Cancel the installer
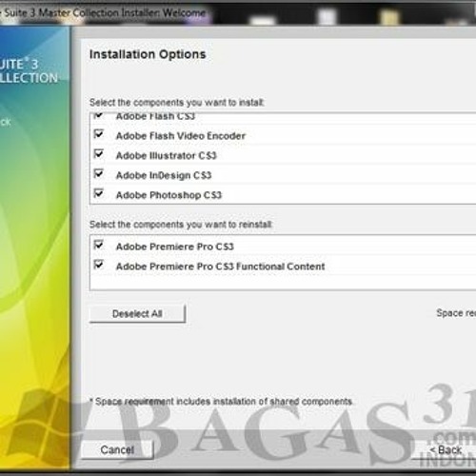Viewport: 476px width, 476px height. click(117, 449)
